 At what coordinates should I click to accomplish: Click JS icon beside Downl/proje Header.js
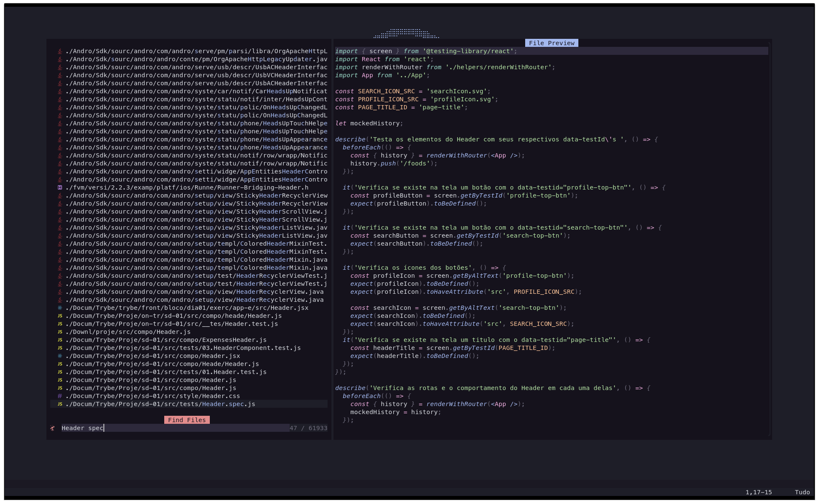[60, 332]
